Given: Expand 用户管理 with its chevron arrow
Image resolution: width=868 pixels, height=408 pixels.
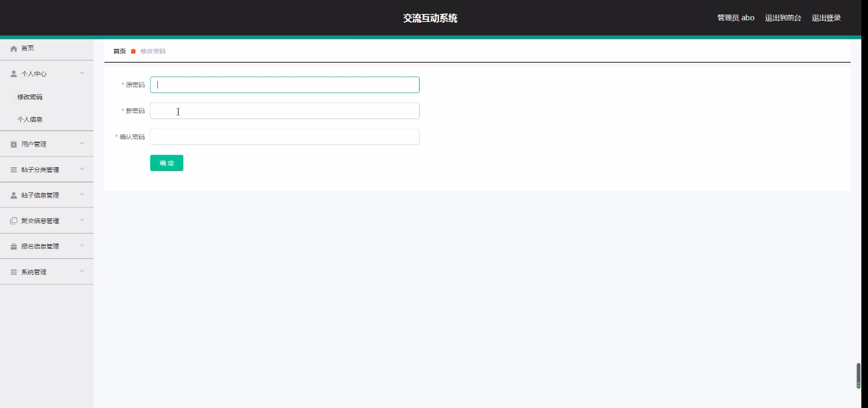Looking at the screenshot, I should 82,143.
